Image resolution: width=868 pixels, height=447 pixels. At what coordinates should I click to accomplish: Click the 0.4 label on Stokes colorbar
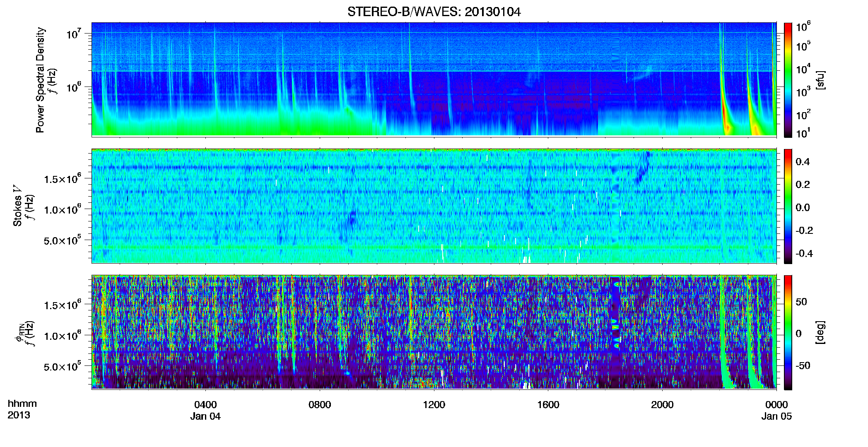click(x=803, y=161)
